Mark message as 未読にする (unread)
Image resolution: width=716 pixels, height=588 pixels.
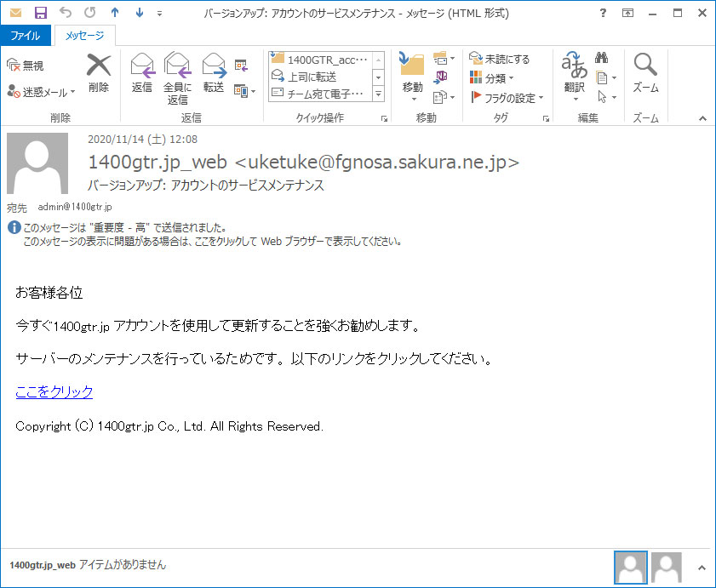(x=500, y=59)
